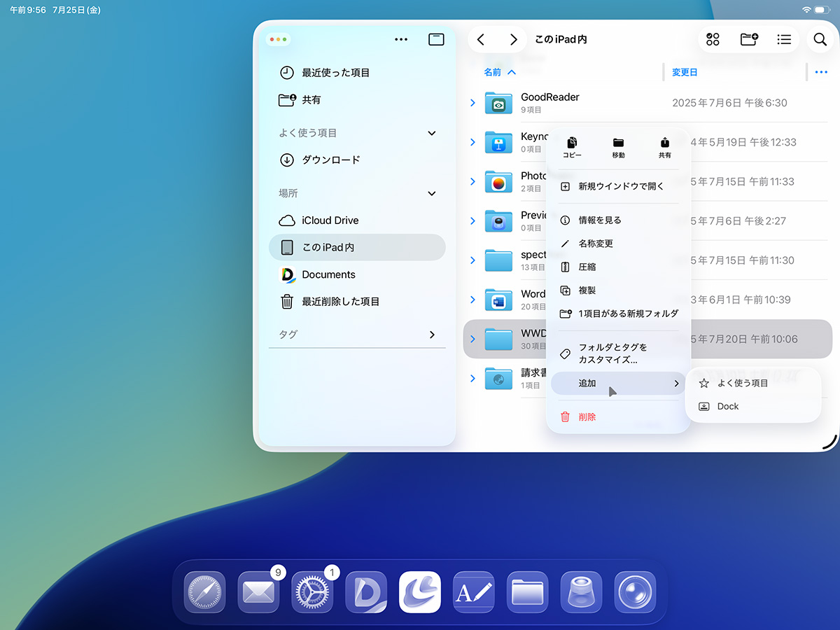Open the GoodReader folder icon
Screen dimensions: 840x630
click(x=498, y=103)
